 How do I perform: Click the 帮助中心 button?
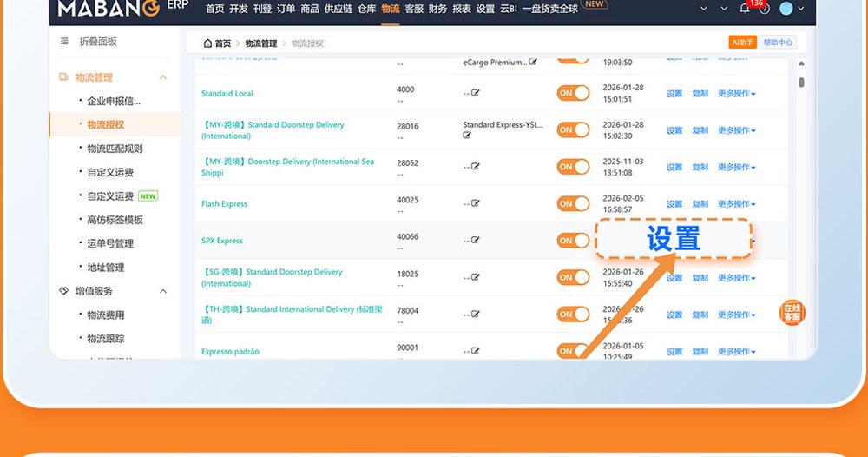[778, 42]
